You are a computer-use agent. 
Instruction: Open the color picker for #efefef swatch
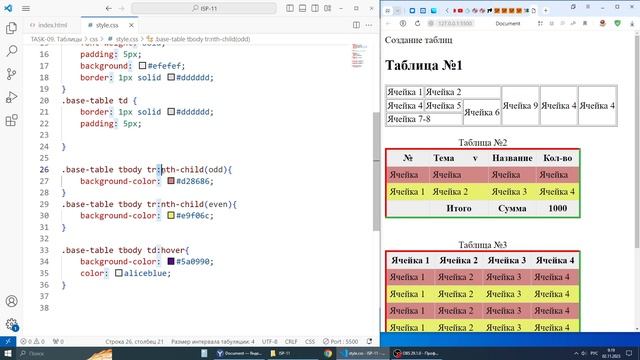[x=142, y=65]
